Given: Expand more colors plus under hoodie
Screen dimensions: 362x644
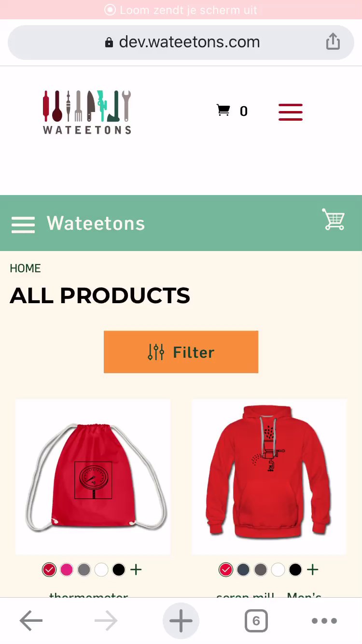Looking at the screenshot, I should coord(313,570).
